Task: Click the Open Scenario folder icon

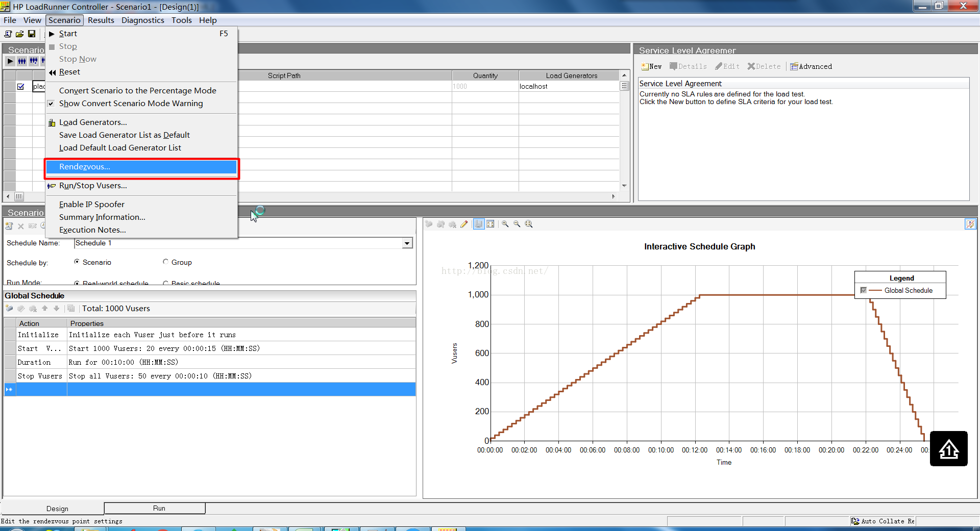Action: pyautogui.click(x=19, y=34)
